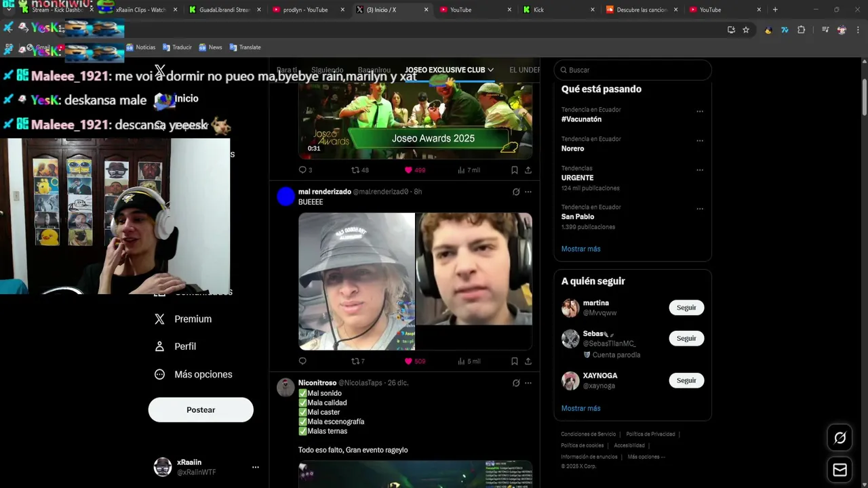Open mal renderizado blue profile avatar

point(286,197)
